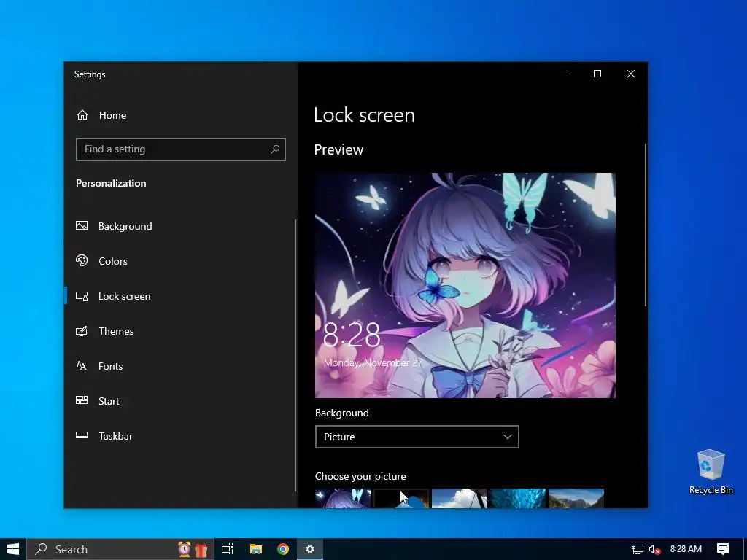Click the right pane vertical scrollbar

(646, 225)
